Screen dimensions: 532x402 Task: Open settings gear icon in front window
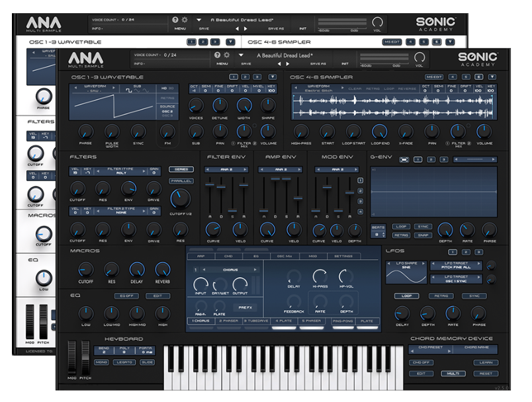[x=227, y=55]
